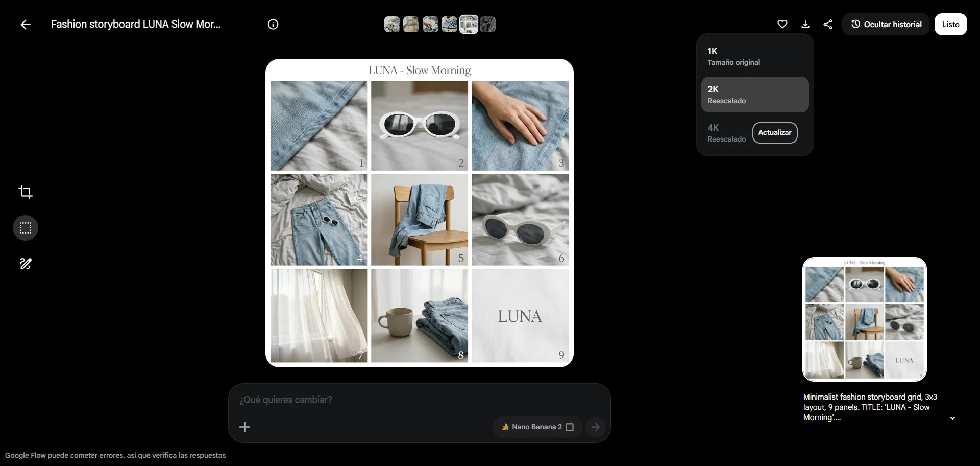Select the draw/annotate pencil tool
This screenshot has height=466, width=980.
coord(26,264)
